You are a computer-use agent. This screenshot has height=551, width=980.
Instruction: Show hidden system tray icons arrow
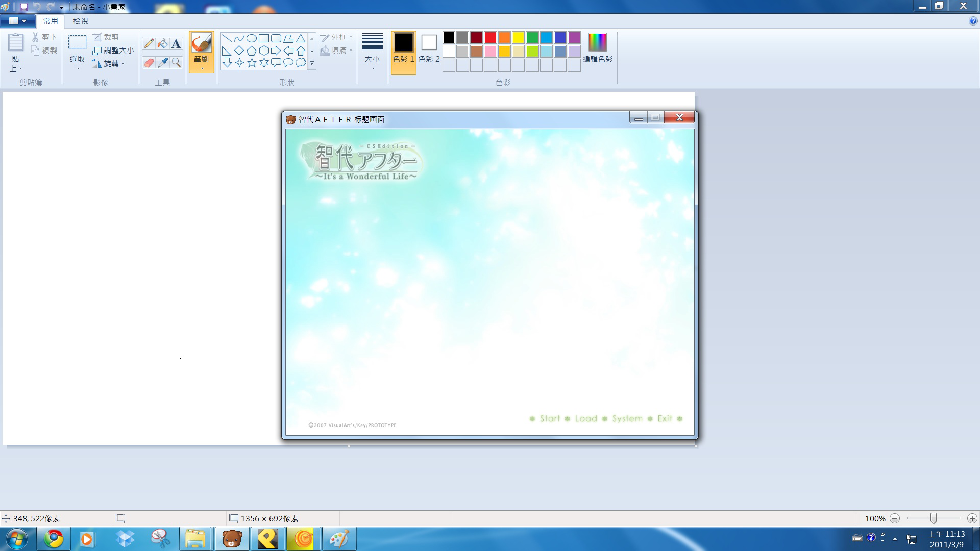click(895, 539)
